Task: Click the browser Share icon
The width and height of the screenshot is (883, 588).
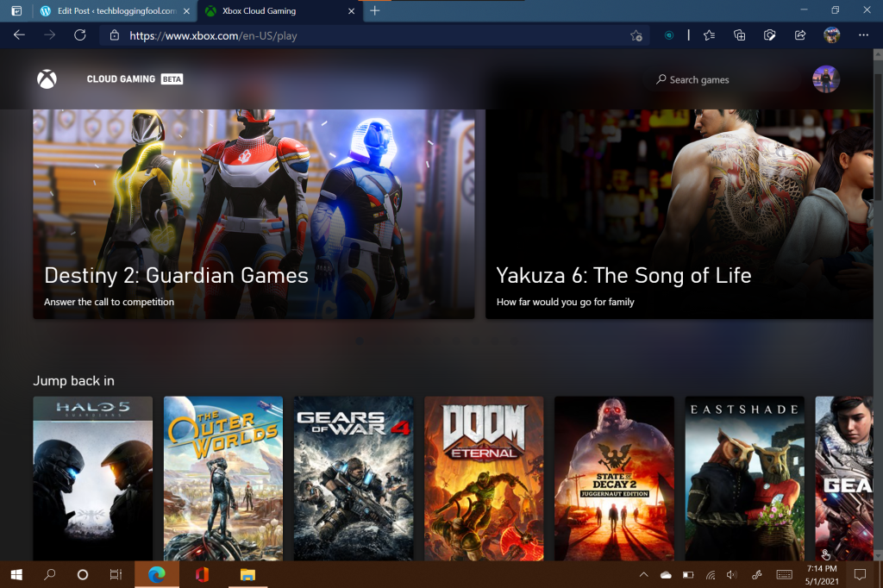Action: tap(800, 35)
